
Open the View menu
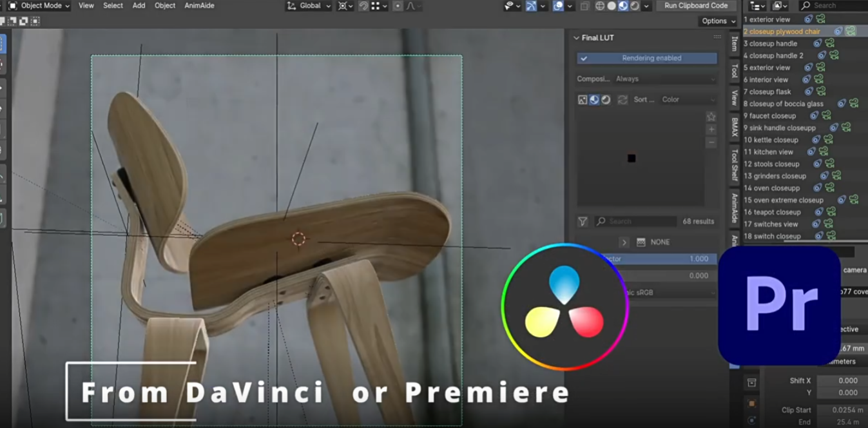coord(86,6)
